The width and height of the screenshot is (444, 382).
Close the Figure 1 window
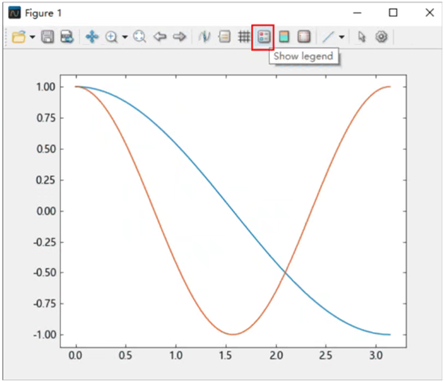tap(430, 13)
